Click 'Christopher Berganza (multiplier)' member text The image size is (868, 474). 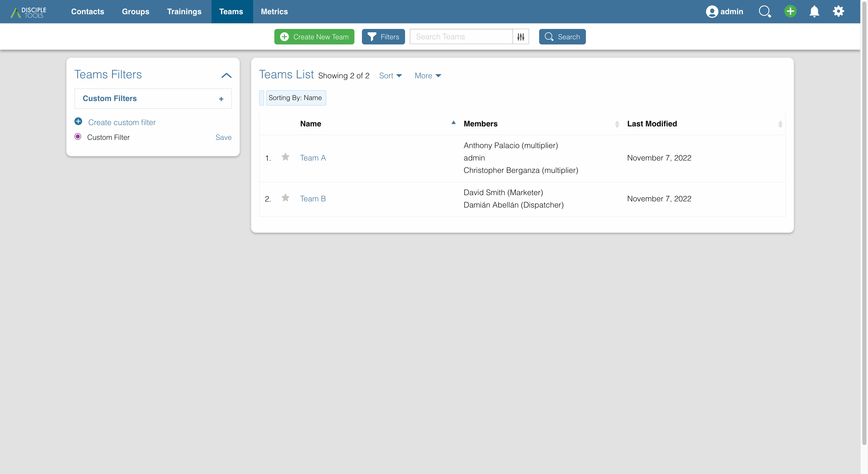[x=521, y=170]
